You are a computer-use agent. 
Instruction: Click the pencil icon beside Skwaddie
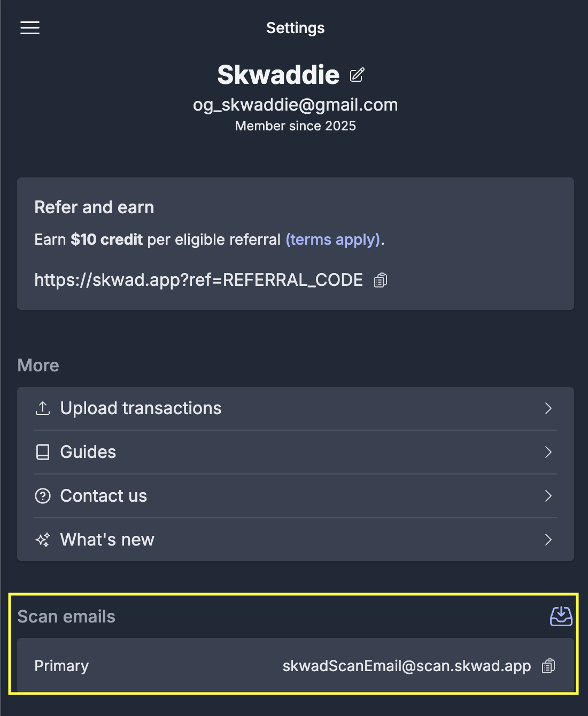pos(357,75)
